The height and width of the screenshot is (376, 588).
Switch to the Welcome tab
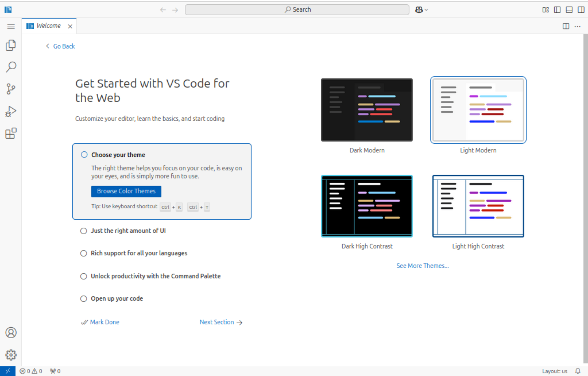(x=48, y=26)
